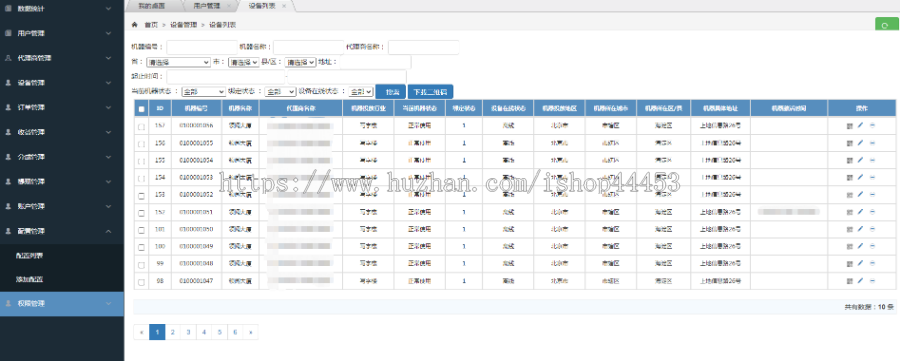Click the home icon in breadcrumb
Image resolution: width=900 pixels, height=361 pixels.
[x=135, y=25]
